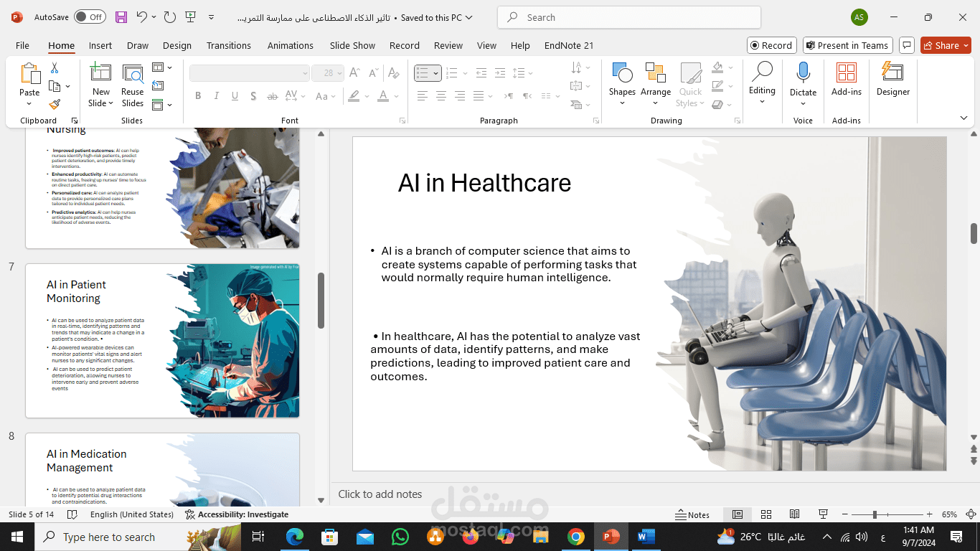Open the Transitions tab
Screen dimensions: 980x551
(x=229, y=45)
